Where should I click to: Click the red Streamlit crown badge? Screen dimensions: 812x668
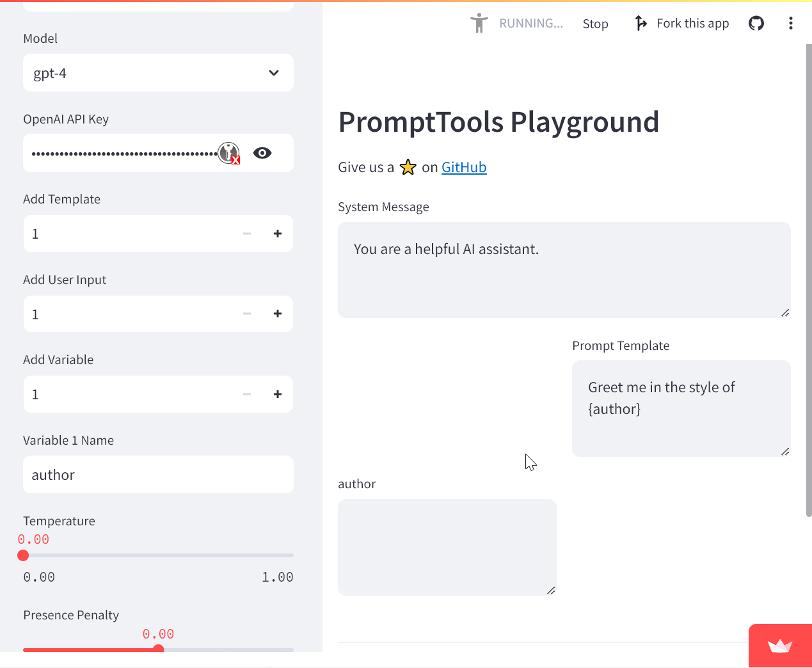click(780, 646)
